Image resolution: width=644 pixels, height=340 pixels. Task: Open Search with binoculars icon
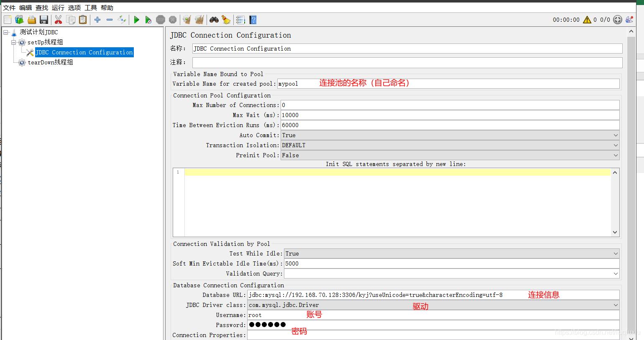click(214, 20)
